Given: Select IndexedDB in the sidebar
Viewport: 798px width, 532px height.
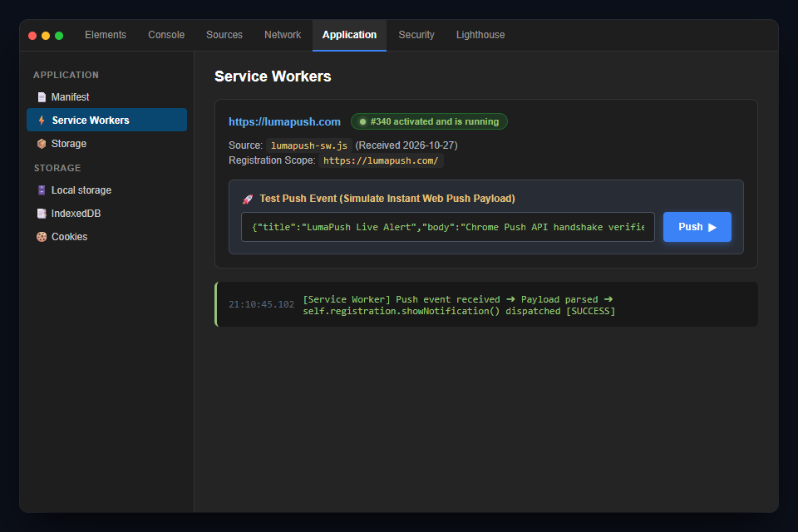Looking at the screenshot, I should [107, 214].
